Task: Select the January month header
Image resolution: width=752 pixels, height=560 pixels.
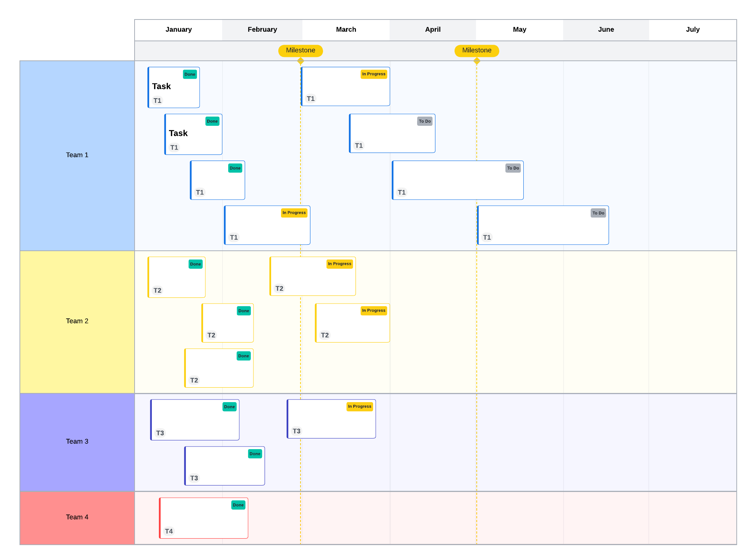Action: [179, 30]
